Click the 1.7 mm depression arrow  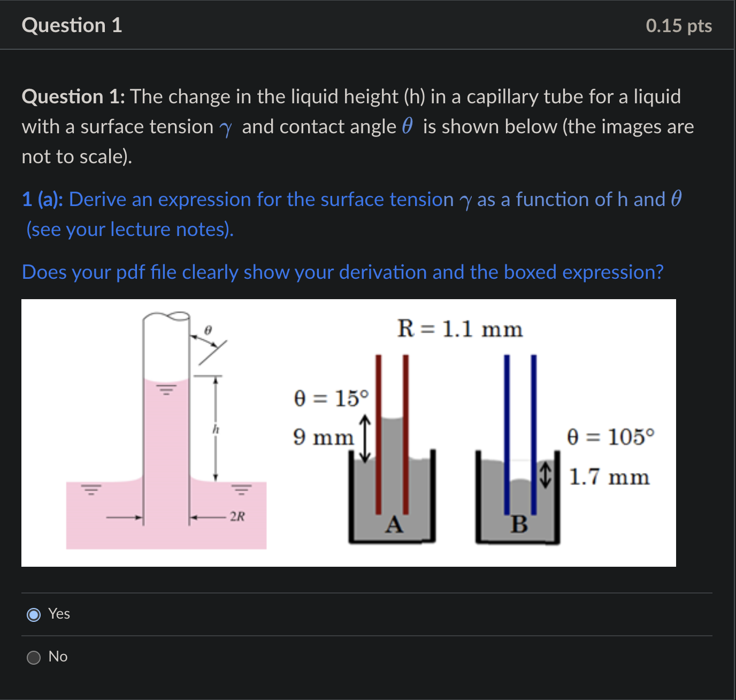click(x=545, y=475)
